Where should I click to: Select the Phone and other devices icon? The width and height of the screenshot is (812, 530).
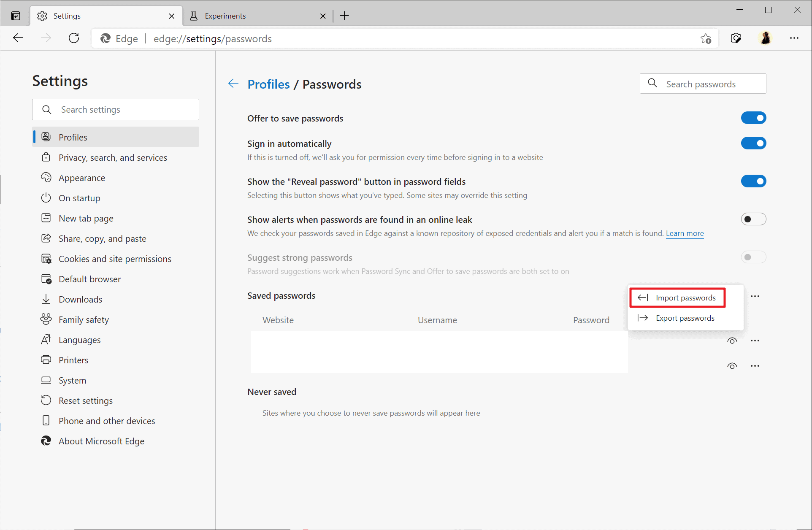(x=46, y=420)
